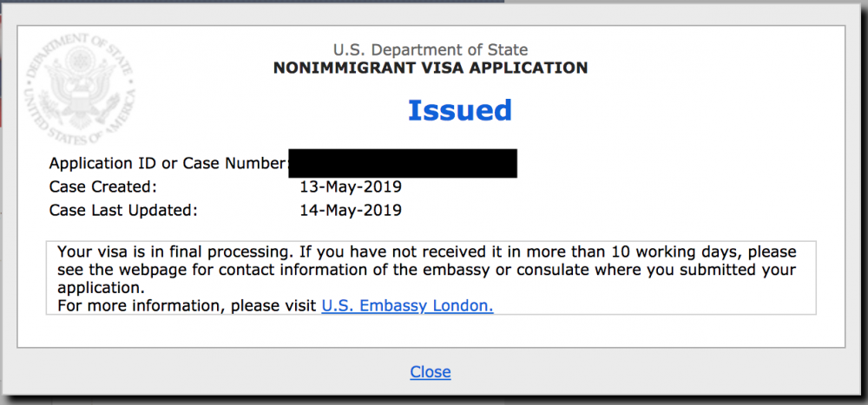Screen dimensions: 868x405
Task: Click the word 'application.' ending the message
Action: (x=101, y=288)
